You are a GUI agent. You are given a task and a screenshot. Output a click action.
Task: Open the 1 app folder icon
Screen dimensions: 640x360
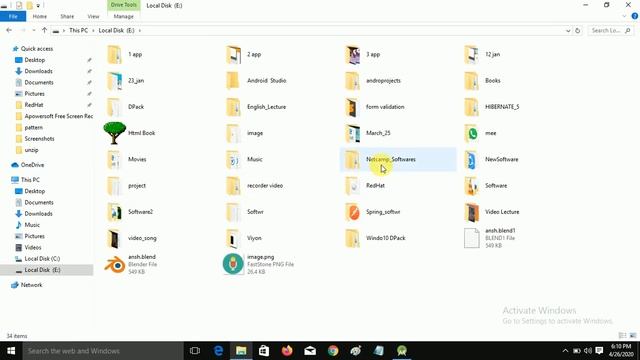(114, 55)
